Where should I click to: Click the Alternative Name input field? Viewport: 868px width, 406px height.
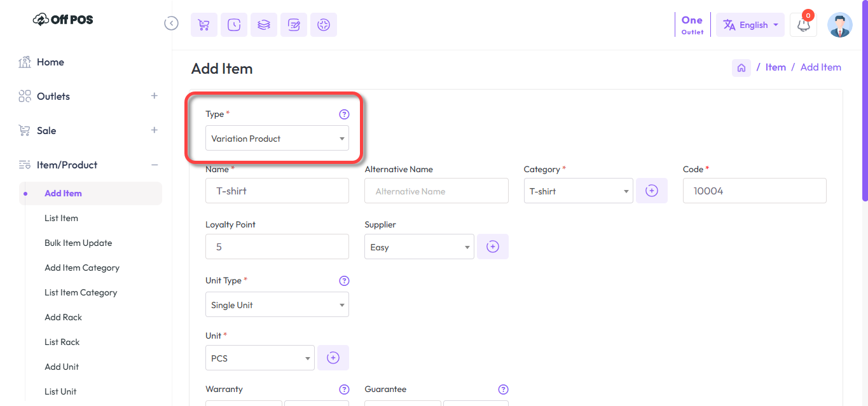coord(436,191)
